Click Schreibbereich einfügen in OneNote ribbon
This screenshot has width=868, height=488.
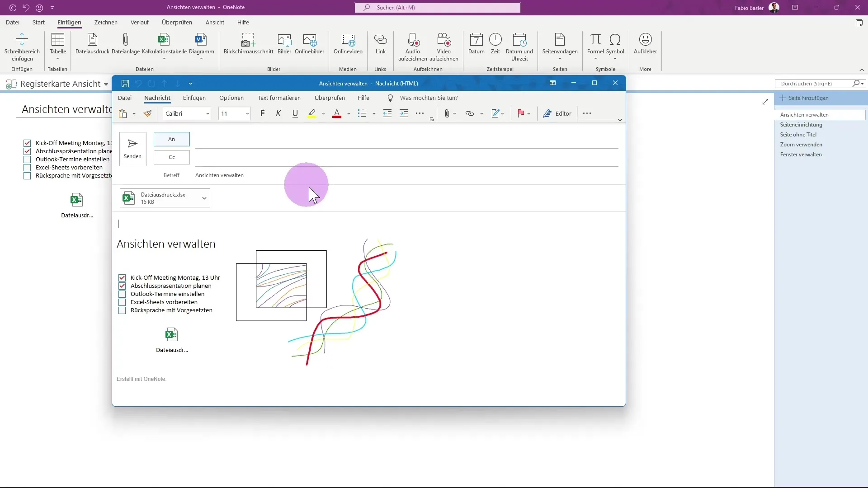(22, 47)
